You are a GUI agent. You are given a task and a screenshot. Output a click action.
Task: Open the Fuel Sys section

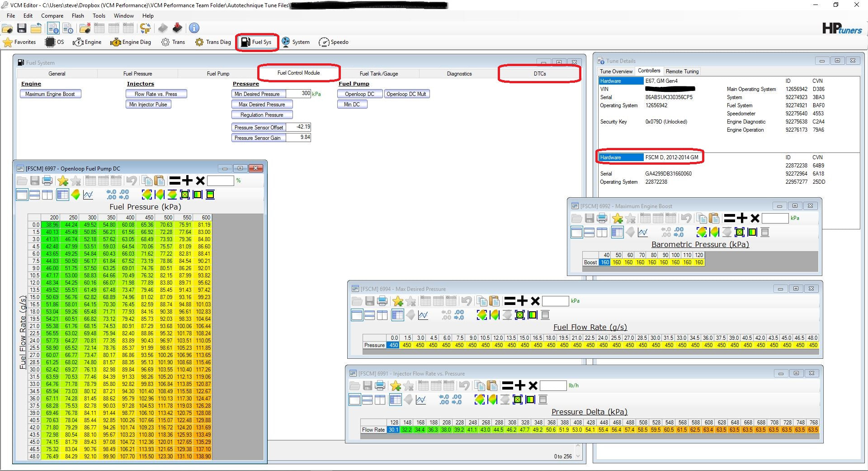(256, 42)
